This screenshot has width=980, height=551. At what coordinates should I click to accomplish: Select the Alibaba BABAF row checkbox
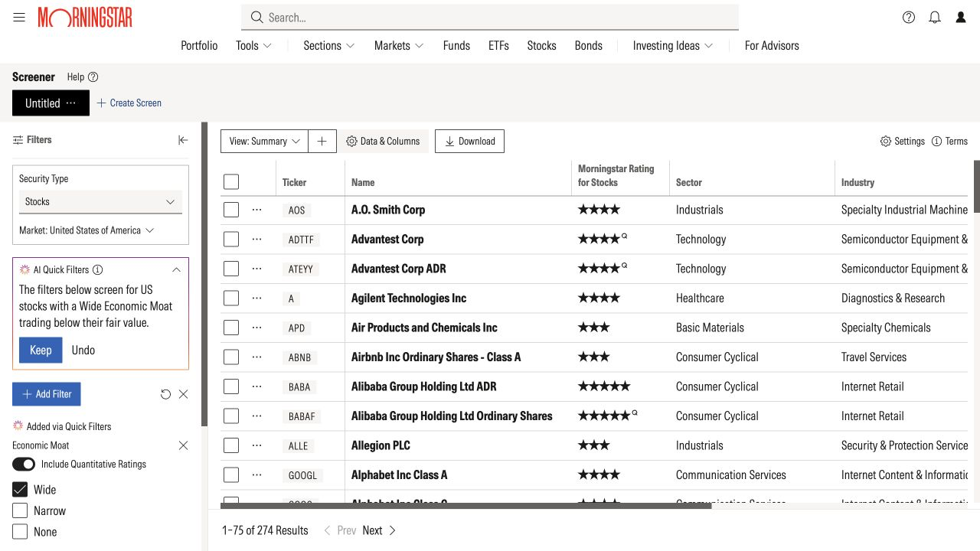tap(231, 416)
